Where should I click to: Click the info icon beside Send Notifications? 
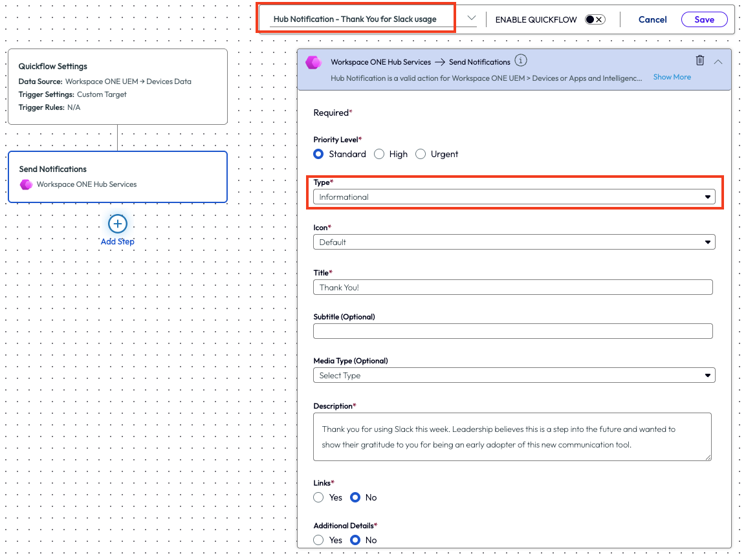[x=521, y=61]
